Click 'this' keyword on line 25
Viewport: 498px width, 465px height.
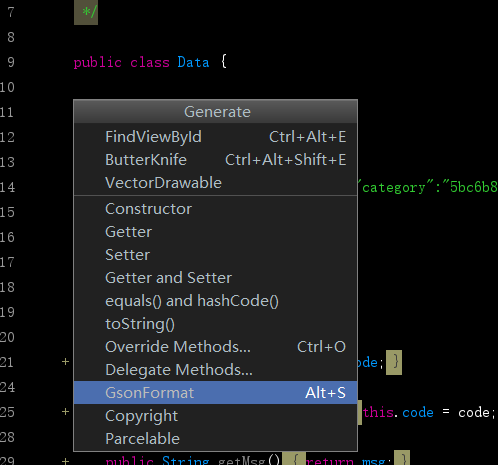(x=378, y=413)
